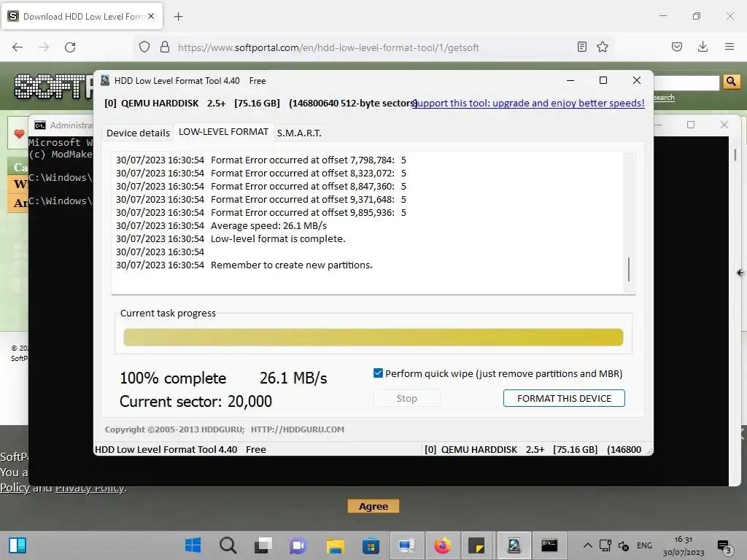
Task: Click the HTTP://HDDGURU.COM copyright text
Action: pyautogui.click(x=298, y=429)
